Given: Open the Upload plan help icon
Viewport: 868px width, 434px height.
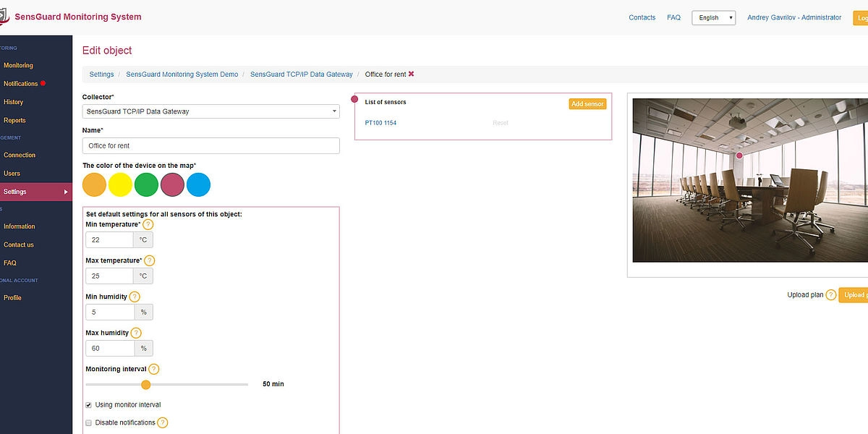Looking at the screenshot, I should tap(831, 295).
